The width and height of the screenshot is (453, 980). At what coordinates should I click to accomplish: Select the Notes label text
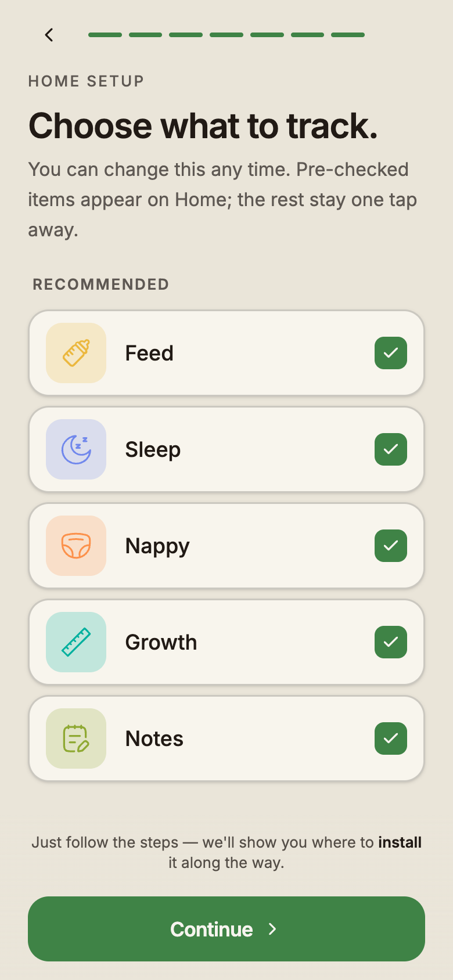[x=154, y=738]
